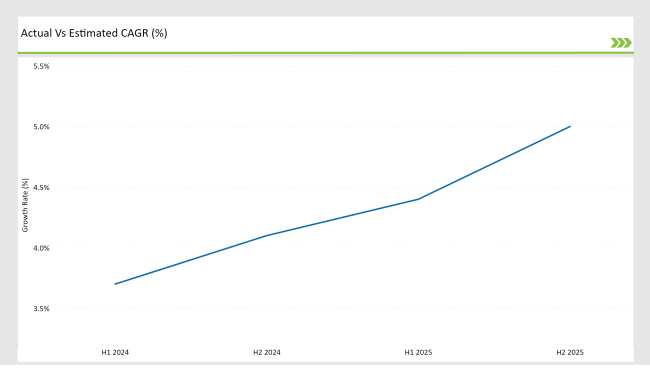Click the 'H2 2024' x-axis label
The image size is (650, 370).
click(x=267, y=352)
